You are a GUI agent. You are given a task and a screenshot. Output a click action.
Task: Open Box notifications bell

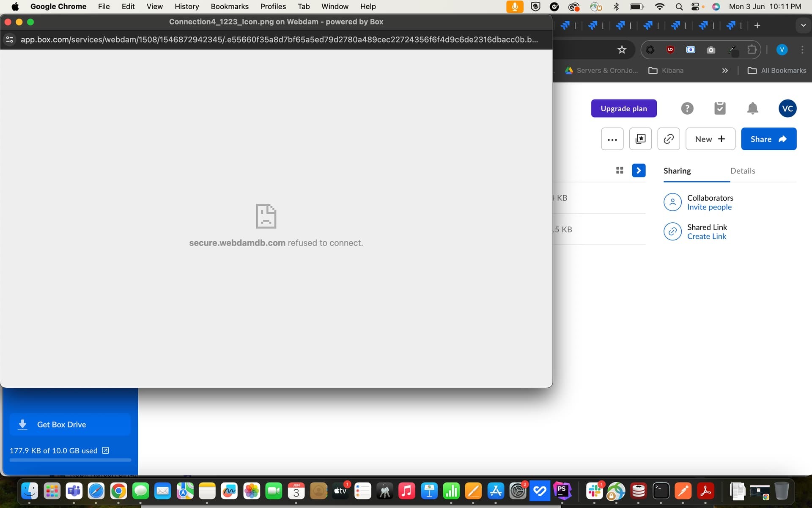tap(752, 108)
